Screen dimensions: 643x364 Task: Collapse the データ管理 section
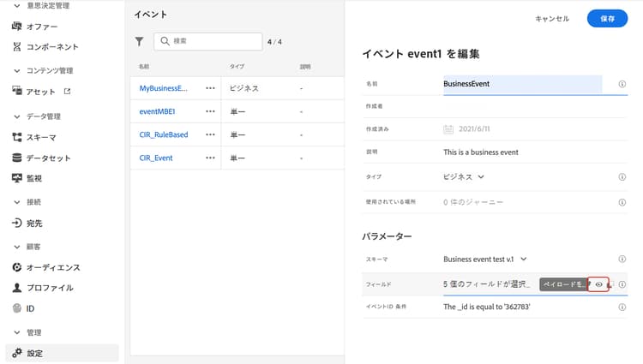(x=17, y=116)
